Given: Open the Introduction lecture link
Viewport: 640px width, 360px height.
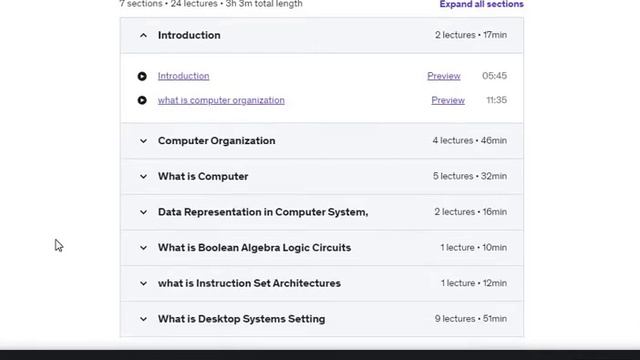Looking at the screenshot, I should 184,76.
